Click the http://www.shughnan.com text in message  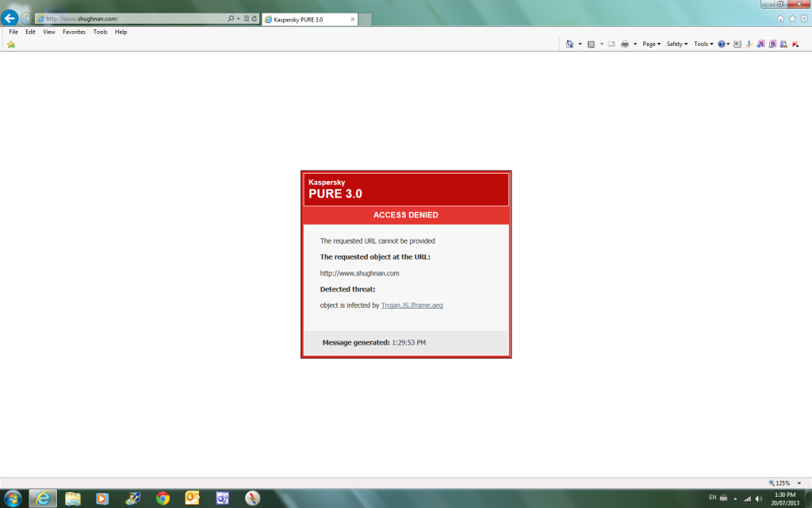[359, 273]
